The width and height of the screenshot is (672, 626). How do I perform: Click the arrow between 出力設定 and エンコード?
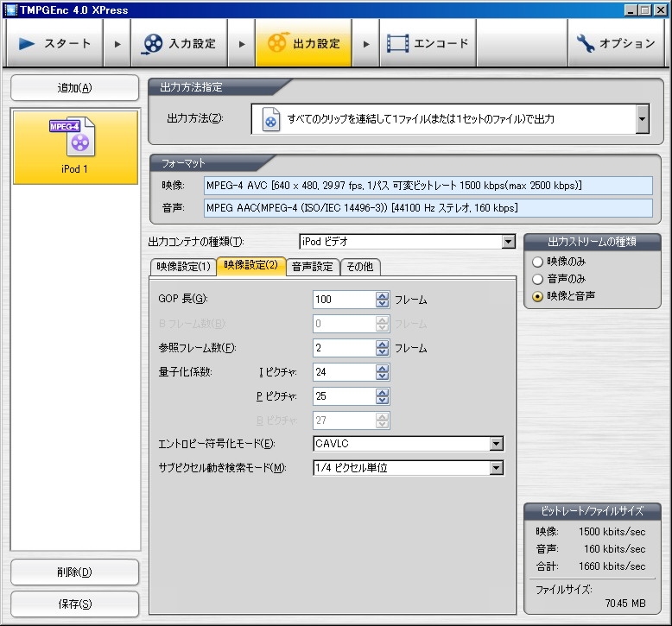pos(366,44)
